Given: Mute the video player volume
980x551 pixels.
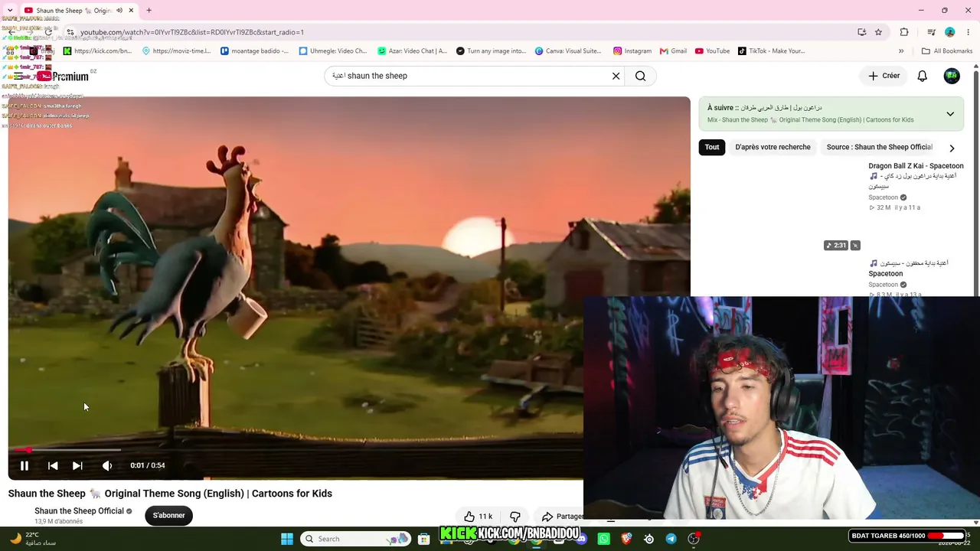Looking at the screenshot, I should pyautogui.click(x=107, y=465).
